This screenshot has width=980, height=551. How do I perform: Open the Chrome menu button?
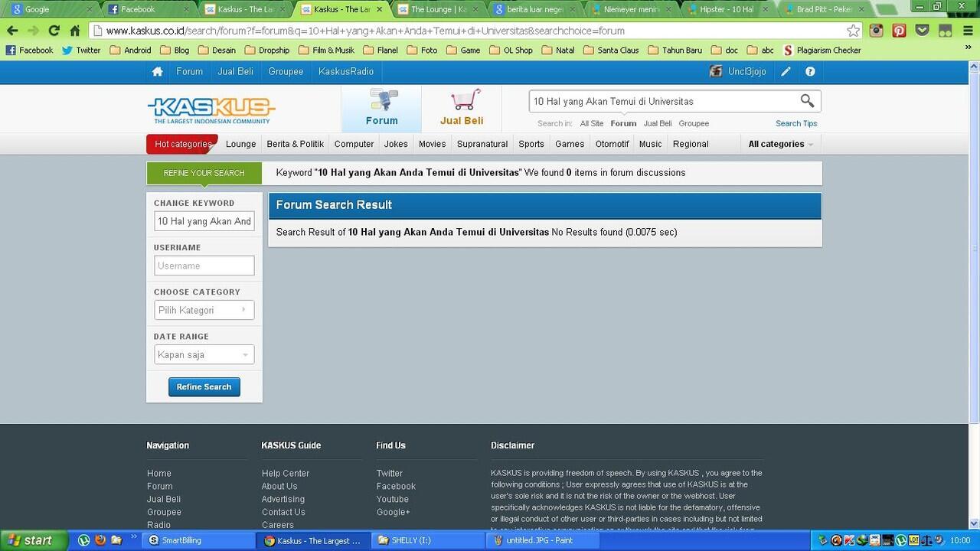click(x=967, y=31)
